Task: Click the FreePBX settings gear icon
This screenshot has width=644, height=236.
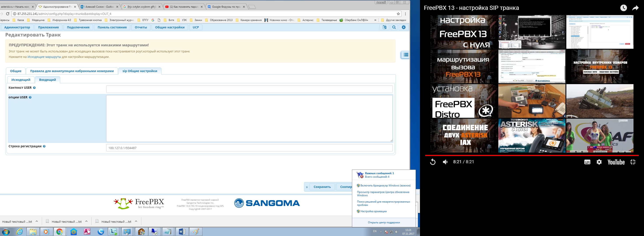Action: point(404,27)
